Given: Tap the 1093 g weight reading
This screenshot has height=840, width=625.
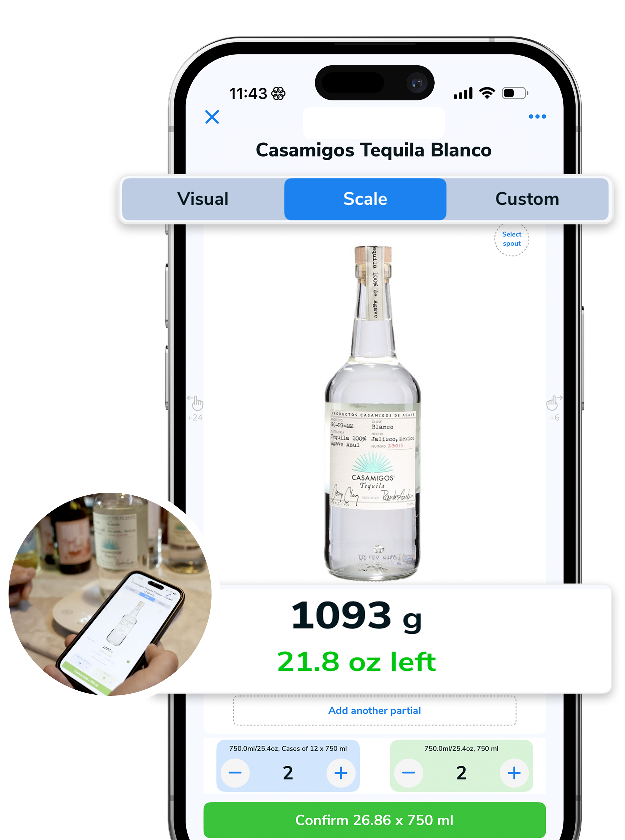Looking at the screenshot, I should (x=356, y=616).
